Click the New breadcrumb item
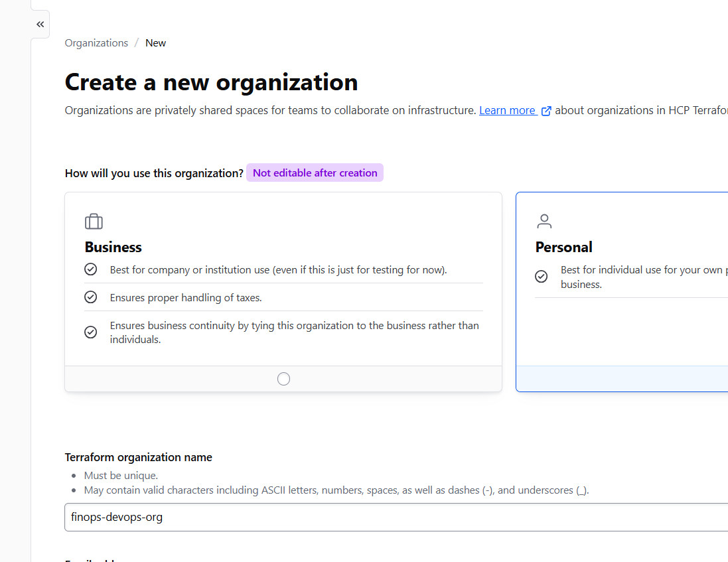This screenshot has height=562, width=728. click(155, 43)
